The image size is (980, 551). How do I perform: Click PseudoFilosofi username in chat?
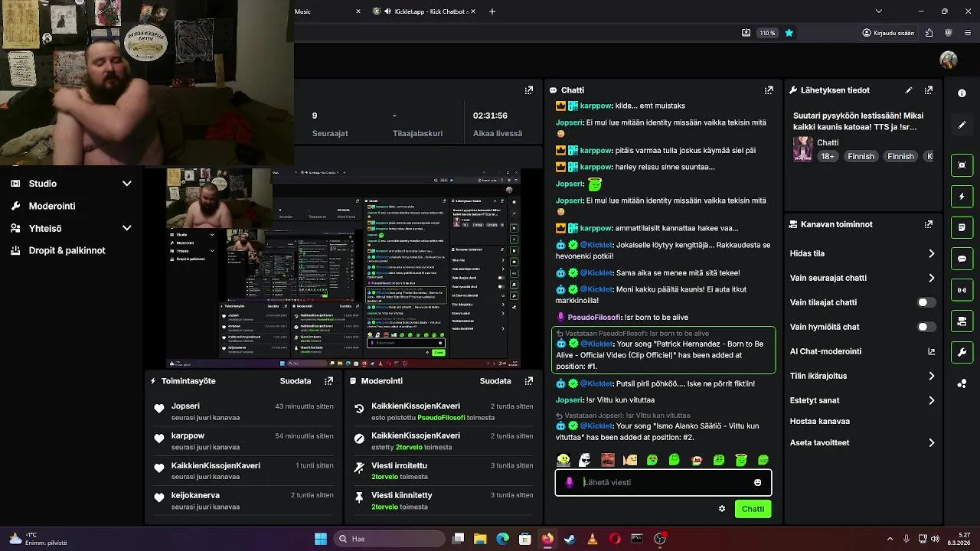click(595, 317)
